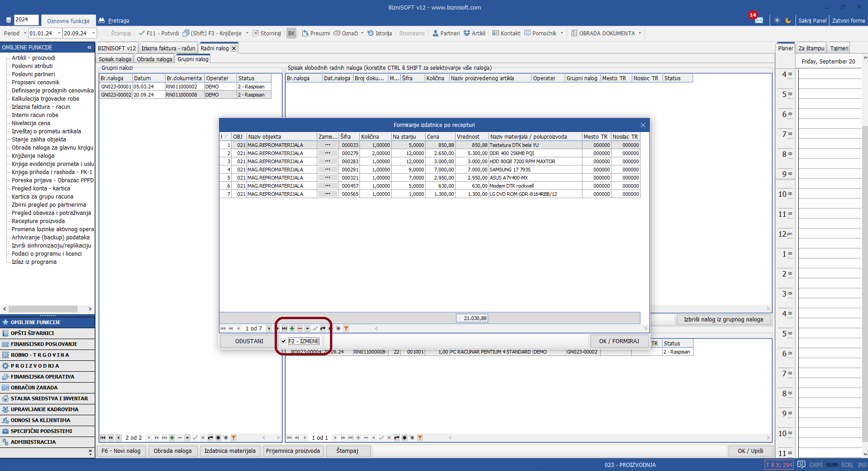This screenshot has height=471, width=868.
Task: Delete row with red minus in dialog
Action: pos(300,329)
